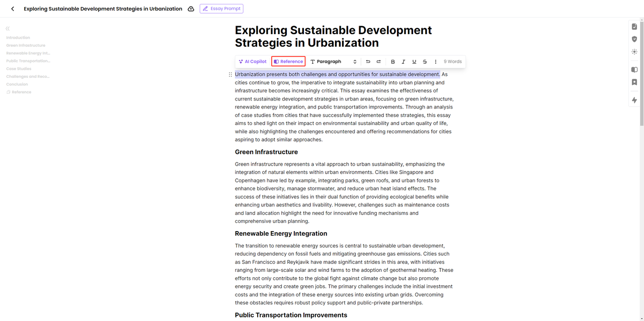Jump to Green Infrastructure in the outline
This screenshot has width=644, height=321.
pos(26,45)
